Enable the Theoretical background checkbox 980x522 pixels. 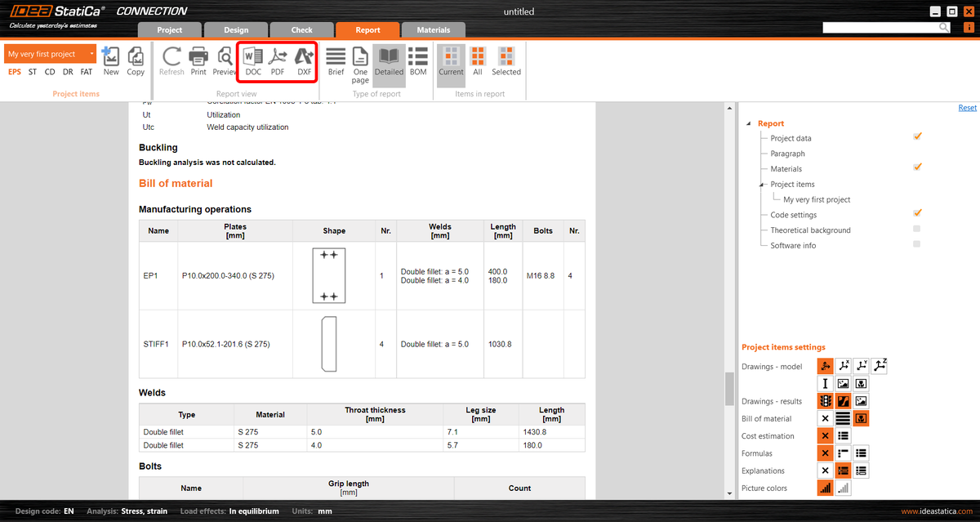click(916, 230)
